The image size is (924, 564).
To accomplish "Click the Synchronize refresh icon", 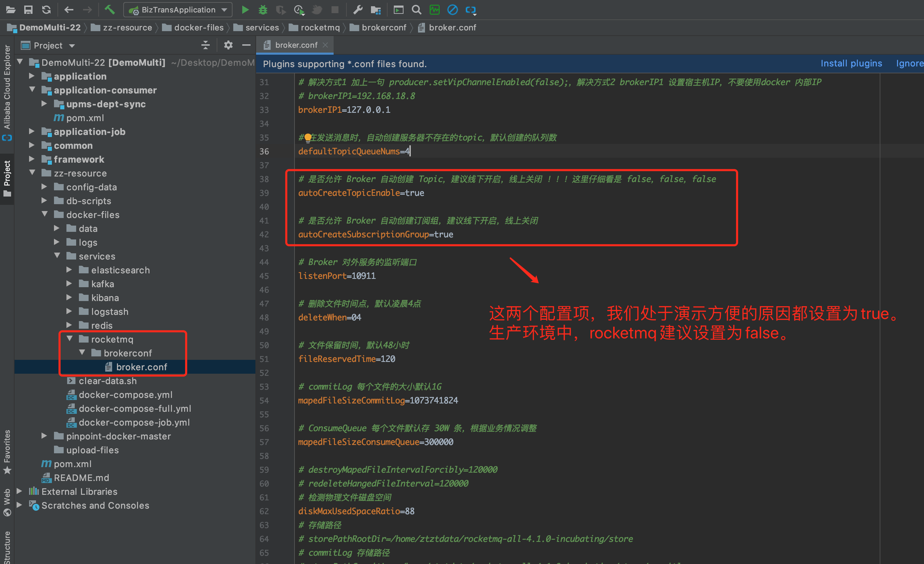I will 46,10.
